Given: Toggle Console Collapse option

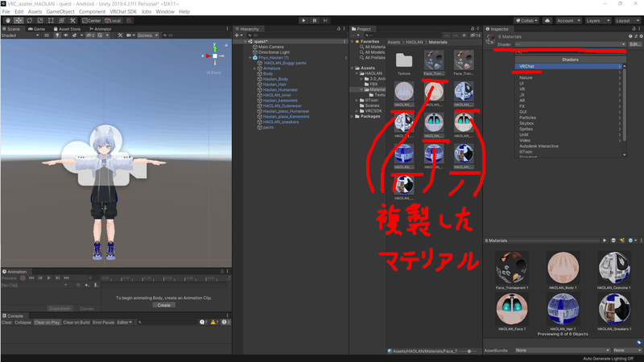Looking at the screenshot, I should (x=23, y=323).
